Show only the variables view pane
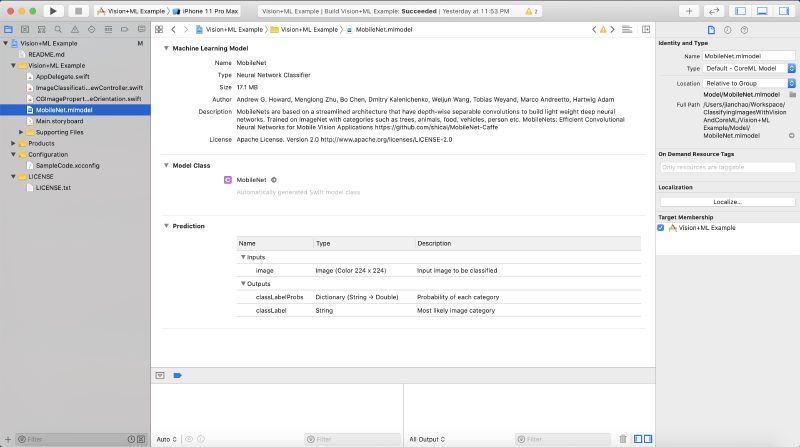Image resolution: width=800 pixels, height=447 pixels. coord(638,439)
